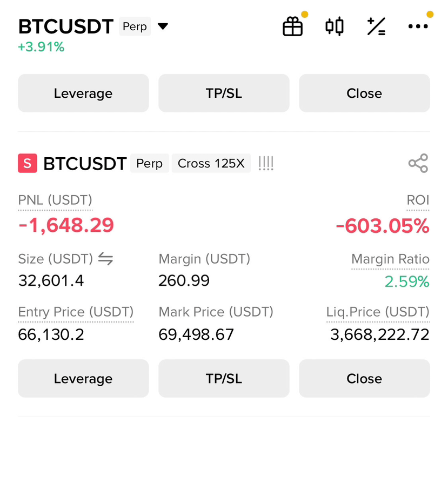The image size is (448, 503).
Task: Close the BTCUSDT short position
Action: click(x=365, y=379)
